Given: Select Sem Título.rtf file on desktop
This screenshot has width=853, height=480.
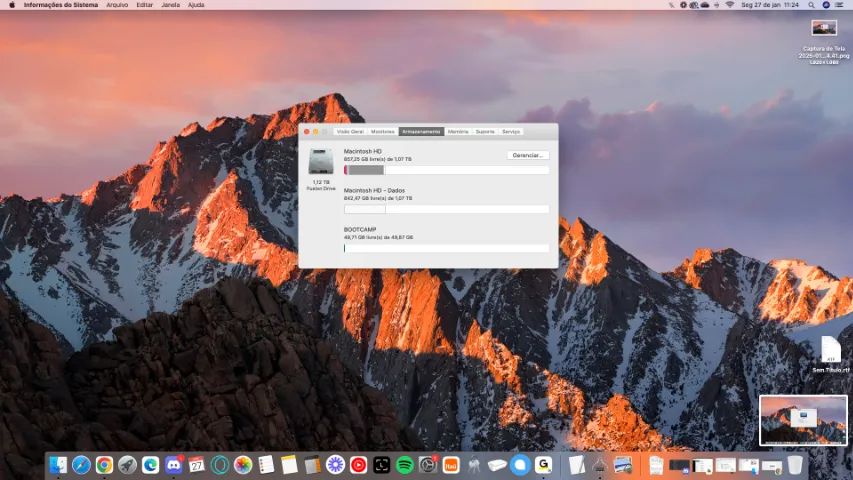Looking at the screenshot, I should pyautogui.click(x=831, y=354).
